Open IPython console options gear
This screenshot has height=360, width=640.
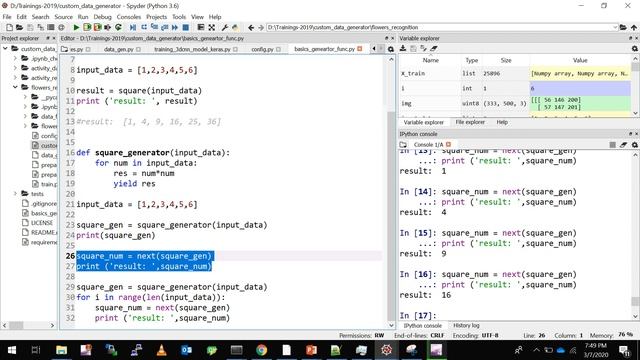(x=635, y=144)
